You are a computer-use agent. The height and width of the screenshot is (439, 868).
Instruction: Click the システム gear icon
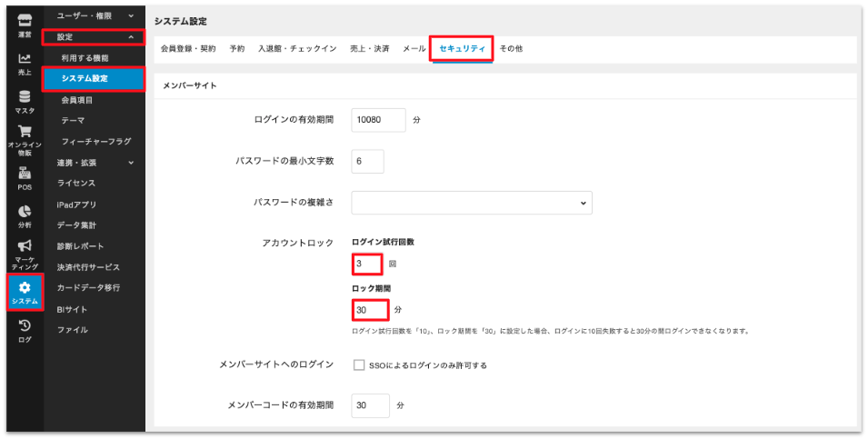pyautogui.click(x=25, y=292)
